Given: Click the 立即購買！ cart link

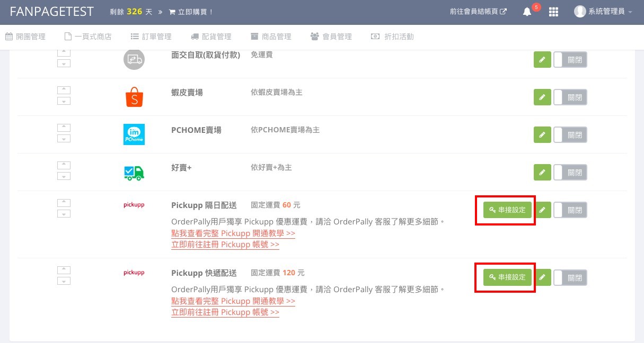Looking at the screenshot, I should point(191,12).
